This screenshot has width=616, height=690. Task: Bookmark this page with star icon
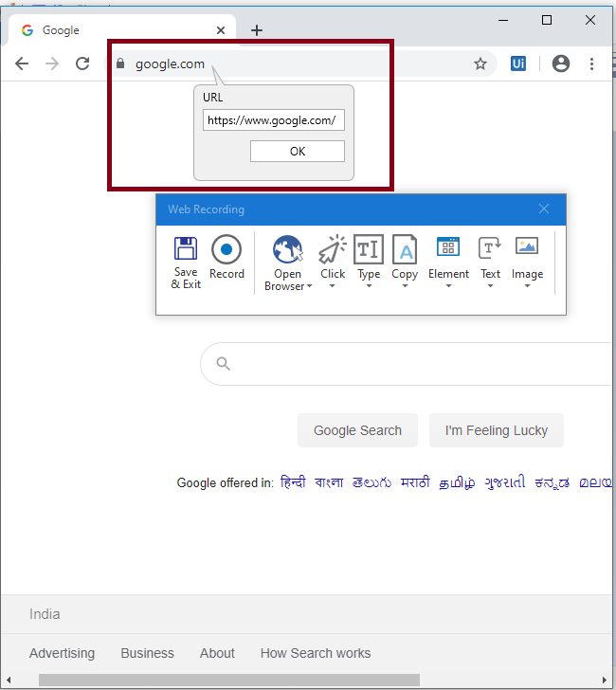[480, 64]
